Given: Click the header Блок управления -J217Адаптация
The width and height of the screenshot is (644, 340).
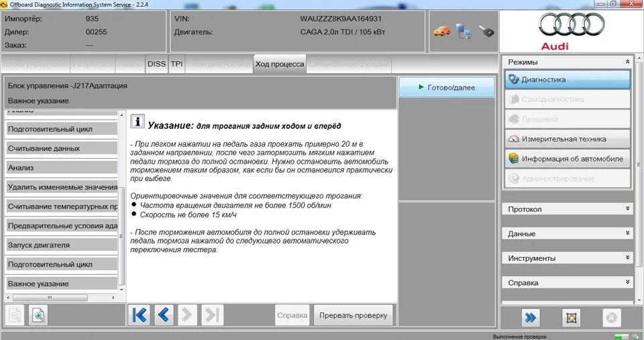Looking at the screenshot, I should pyautogui.click(x=67, y=85).
